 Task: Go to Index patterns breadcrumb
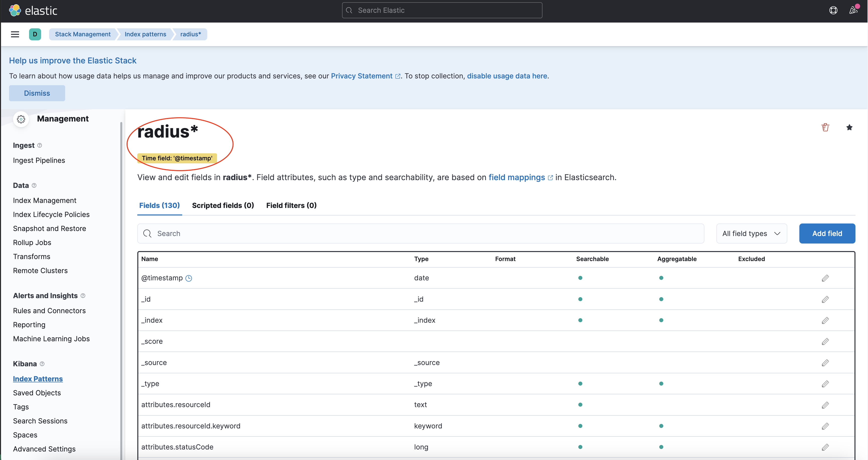pyautogui.click(x=145, y=34)
